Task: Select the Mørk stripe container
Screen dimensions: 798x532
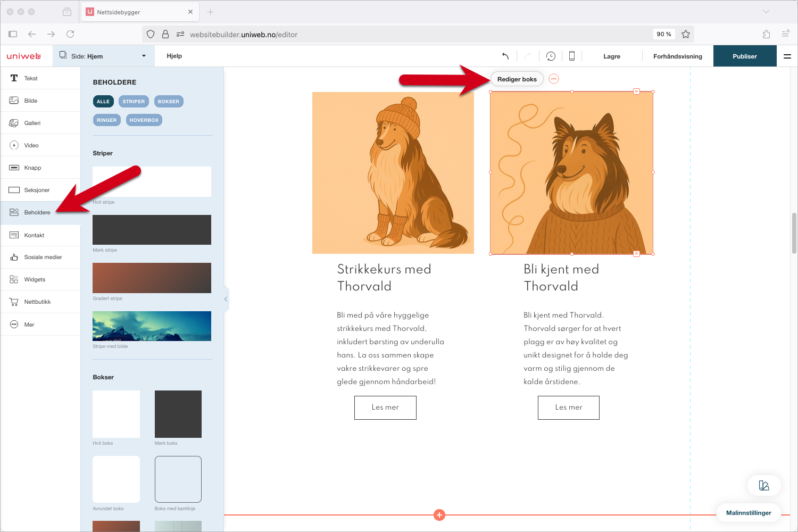Action: click(x=152, y=230)
